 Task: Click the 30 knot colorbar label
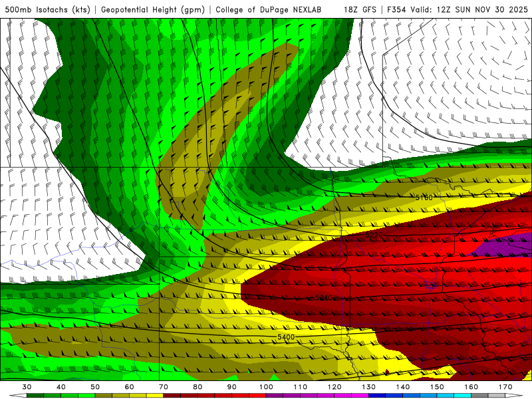[x=27, y=387]
